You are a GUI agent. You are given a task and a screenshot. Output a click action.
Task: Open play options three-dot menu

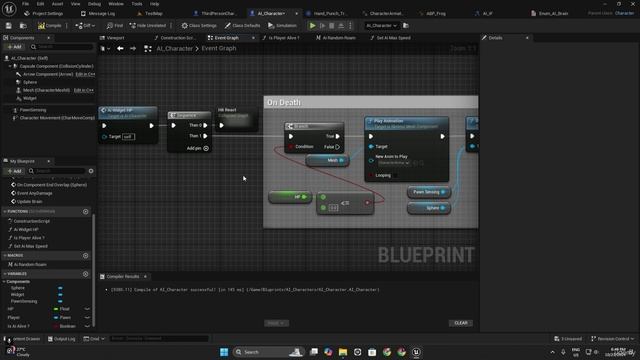click(x=350, y=26)
